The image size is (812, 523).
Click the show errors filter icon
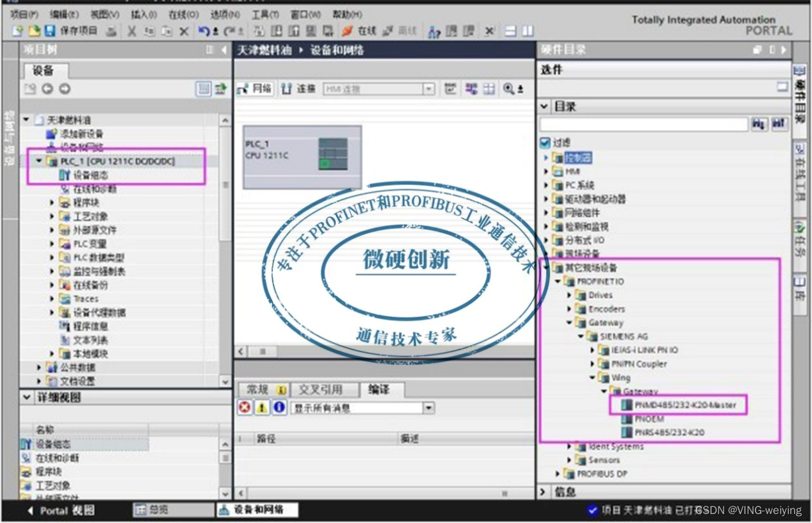[x=245, y=408]
